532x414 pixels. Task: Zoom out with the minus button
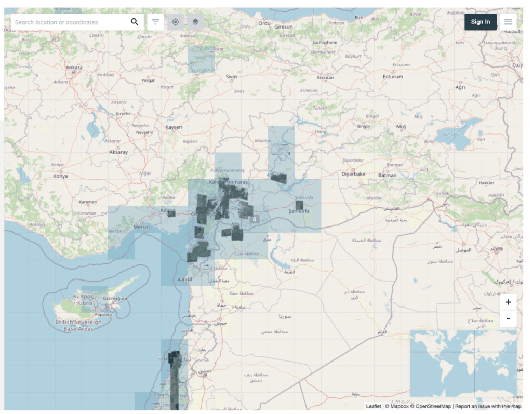[508, 318]
